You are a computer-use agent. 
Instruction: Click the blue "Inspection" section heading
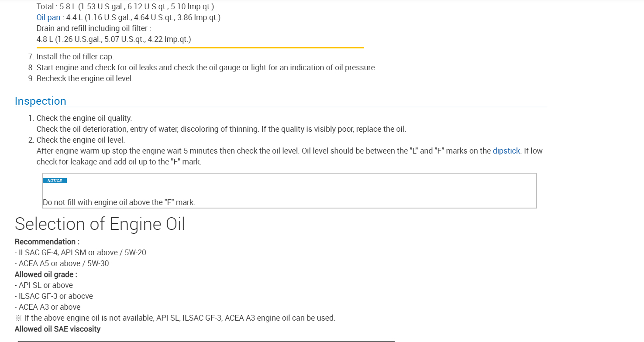[41, 101]
